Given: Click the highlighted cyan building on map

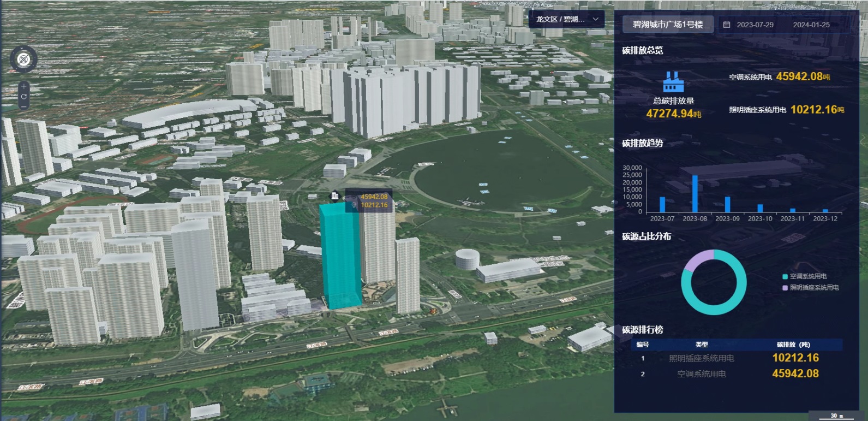Looking at the screenshot, I should [339, 257].
